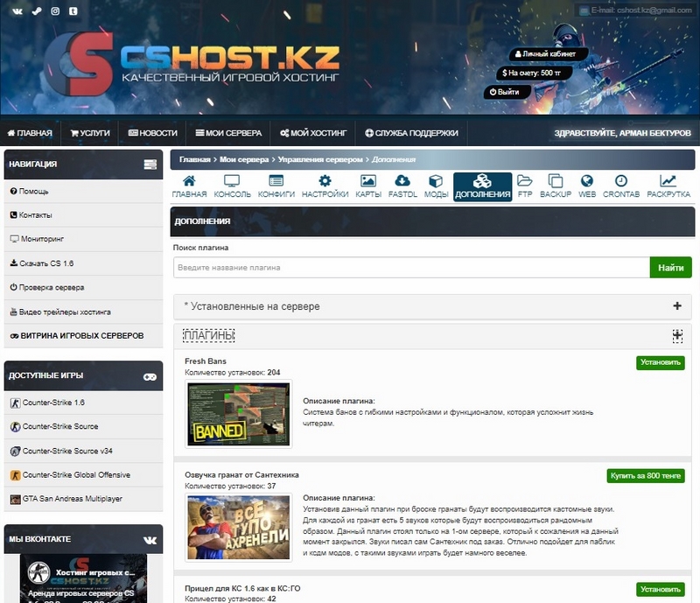Open the FASTDL cloud download tab
The image size is (700, 603).
(402, 186)
